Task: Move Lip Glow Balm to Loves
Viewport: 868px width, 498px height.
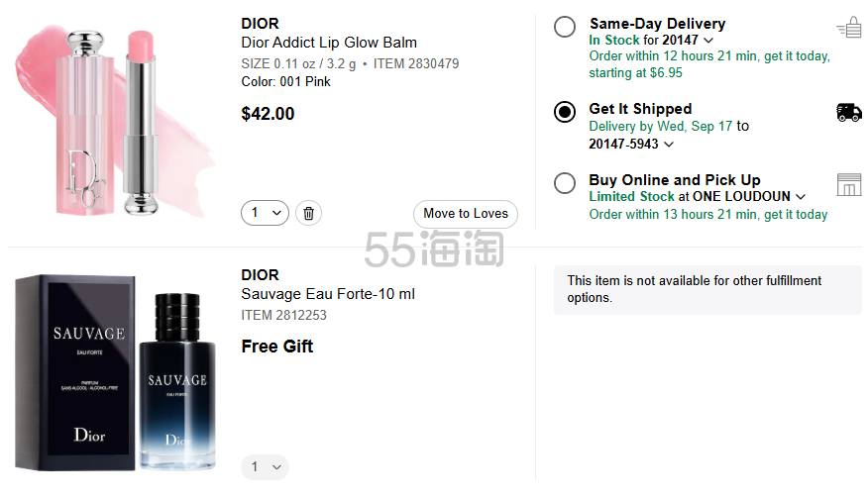Action: (466, 214)
